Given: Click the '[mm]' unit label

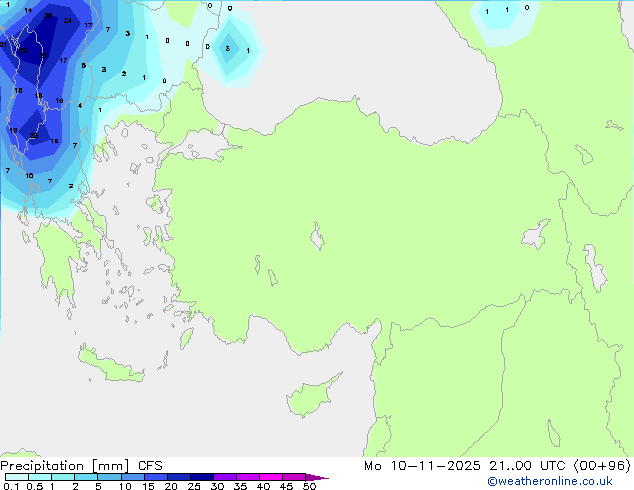Looking at the screenshot, I should (x=110, y=466).
